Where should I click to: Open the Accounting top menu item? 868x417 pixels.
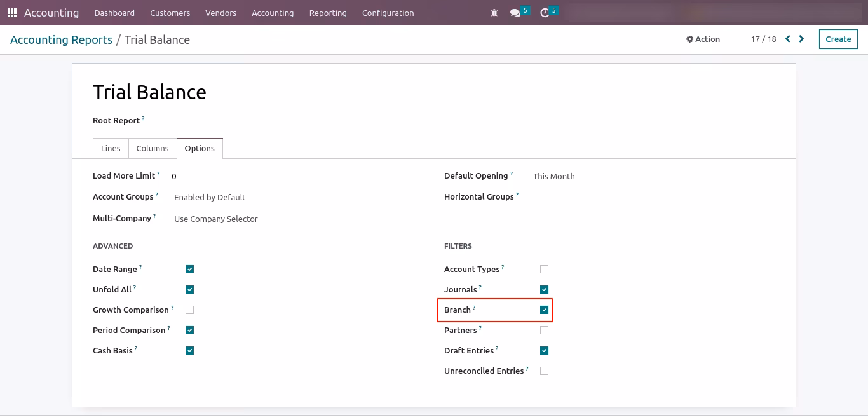(273, 13)
